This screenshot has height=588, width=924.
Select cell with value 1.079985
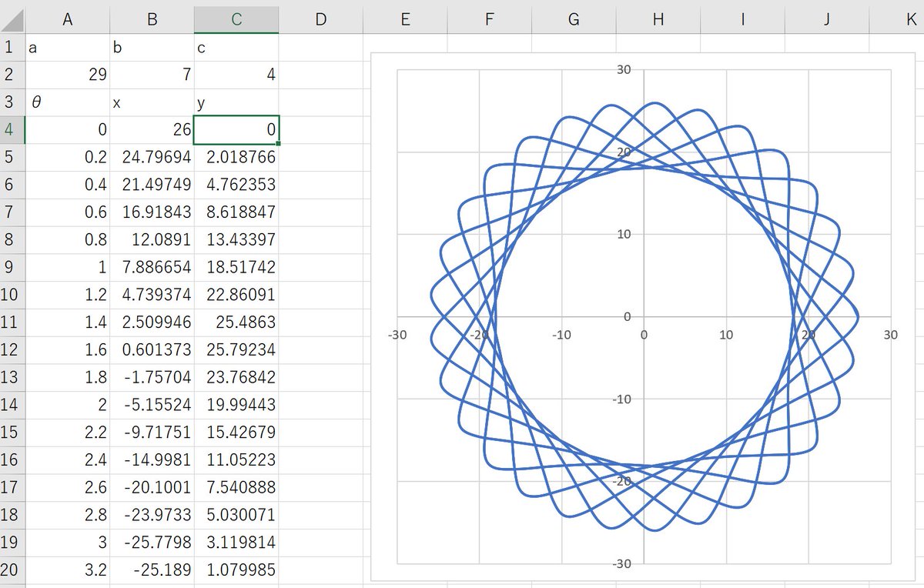point(236,570)
